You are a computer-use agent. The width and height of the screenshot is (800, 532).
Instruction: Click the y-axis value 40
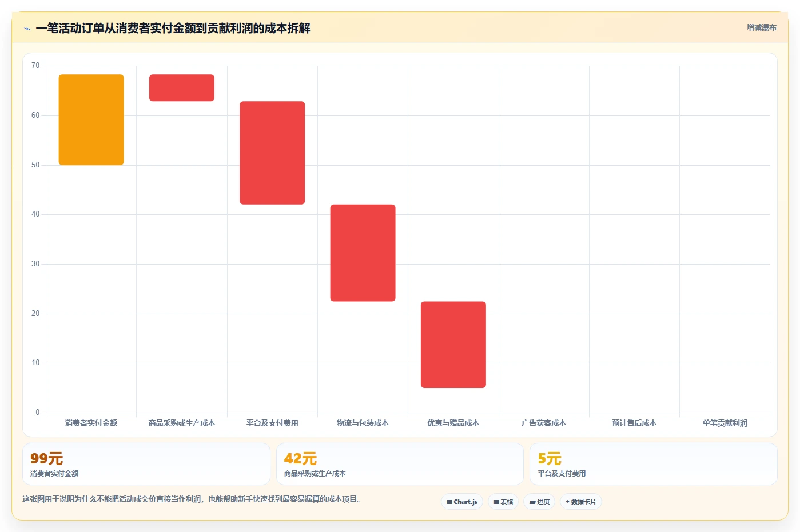click(35, 214)
